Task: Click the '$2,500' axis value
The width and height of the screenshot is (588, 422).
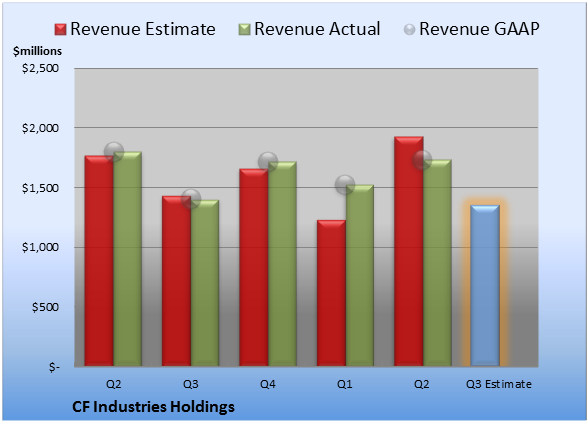Action: coord(40,68)
